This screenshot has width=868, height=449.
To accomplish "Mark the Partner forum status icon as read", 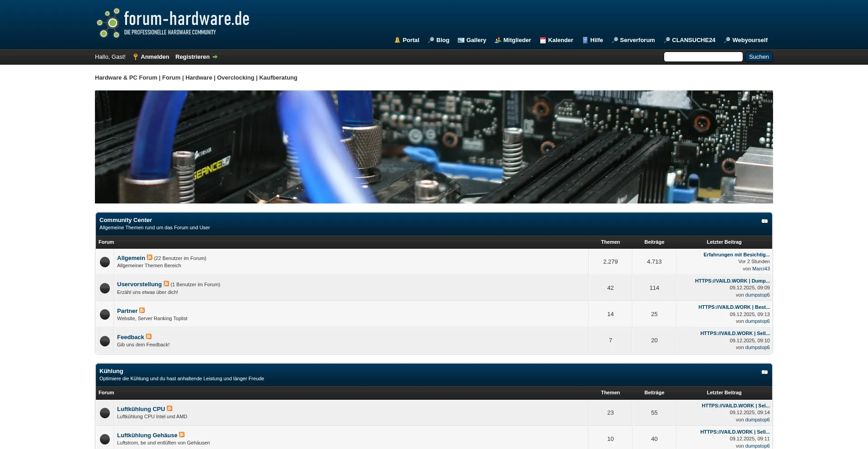I will pos(104,314).
